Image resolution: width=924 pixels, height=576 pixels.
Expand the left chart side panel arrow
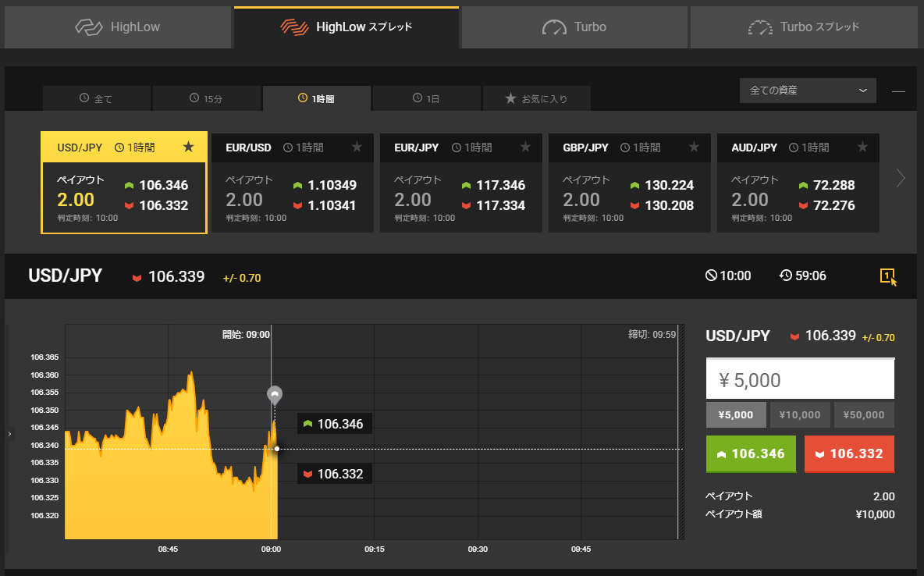tap(9, 434)
